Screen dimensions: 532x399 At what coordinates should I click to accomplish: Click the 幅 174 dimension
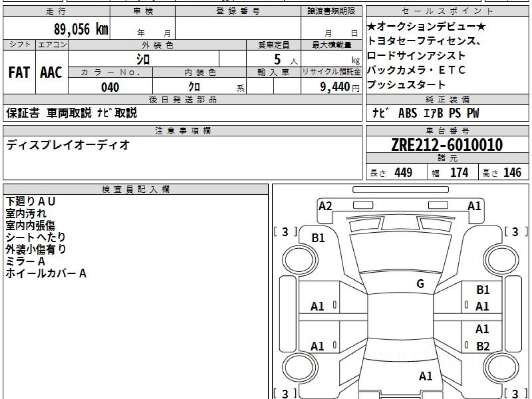pos(450,172)
